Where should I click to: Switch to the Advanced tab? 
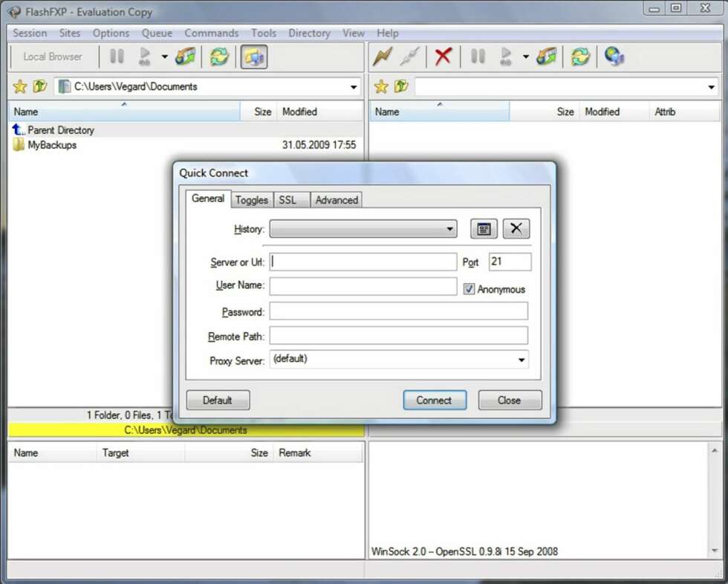pyautogui.click(x=336, y=200)
